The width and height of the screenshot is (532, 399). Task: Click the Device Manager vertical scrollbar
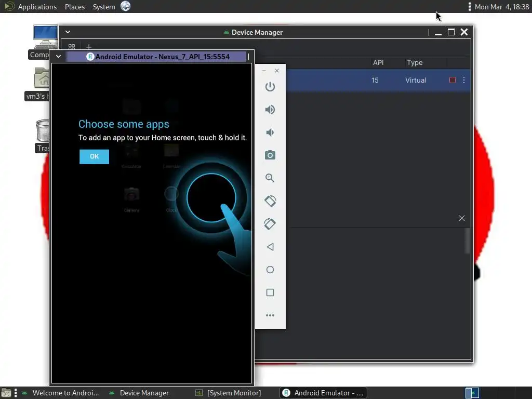(x=467, y=241)
